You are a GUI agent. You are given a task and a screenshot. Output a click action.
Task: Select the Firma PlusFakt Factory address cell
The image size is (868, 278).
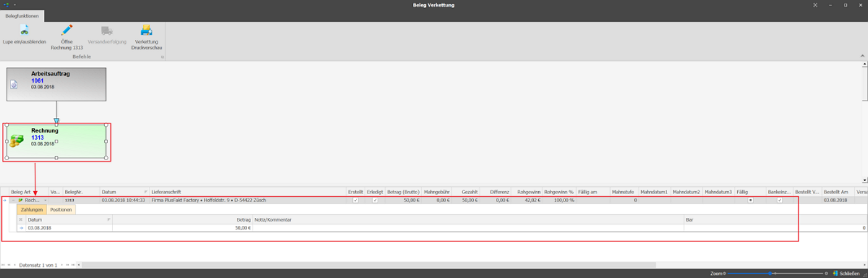pos(247,200)
